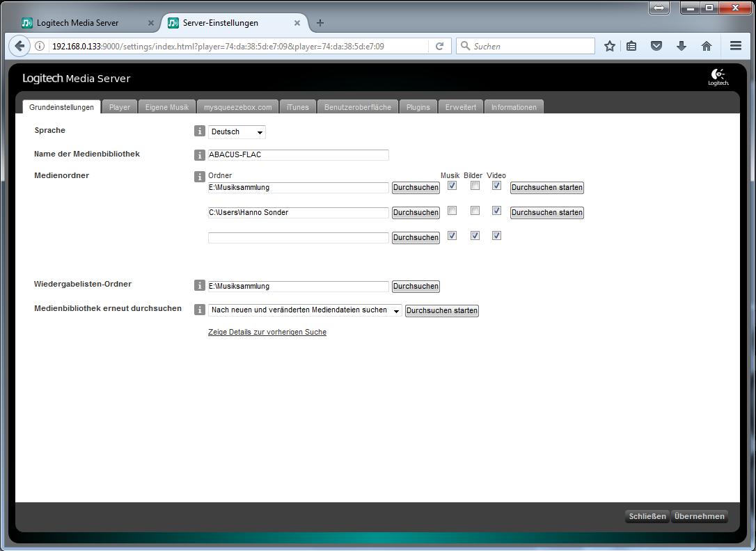Enable Musik for C:\Users\Hanno Sonder folder
This screenshot has height=551, width=756.
(452, 211)
